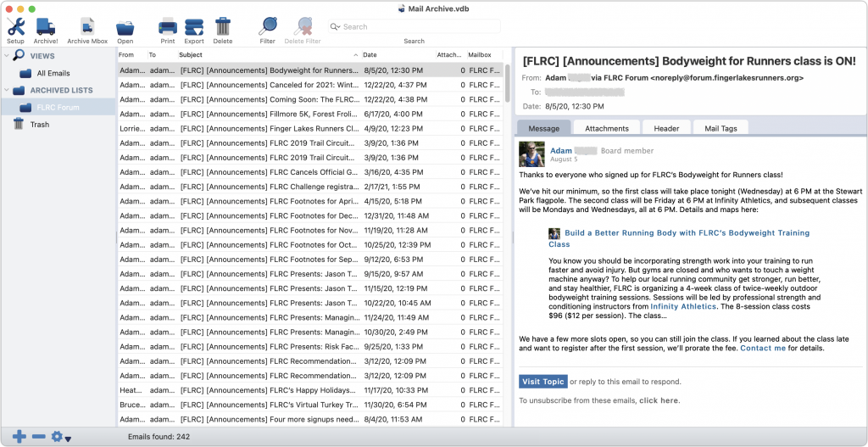
Task: Switch to the Header tab
Action: pos(666,128)
